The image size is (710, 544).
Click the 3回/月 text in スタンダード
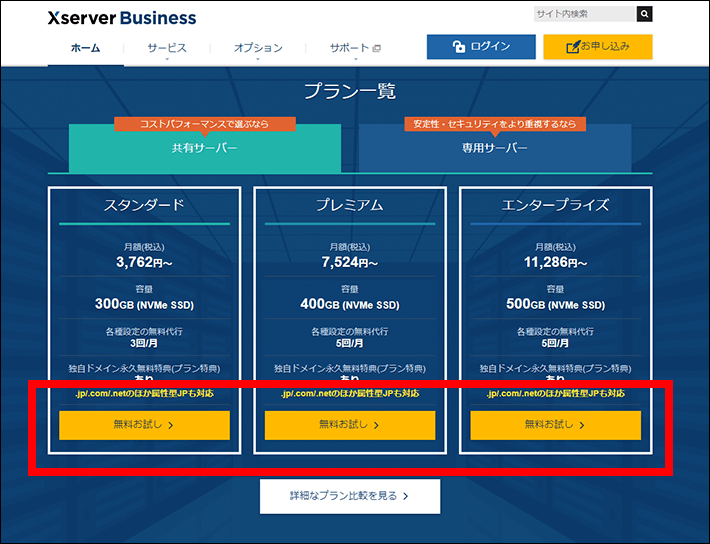pos(144,343)
